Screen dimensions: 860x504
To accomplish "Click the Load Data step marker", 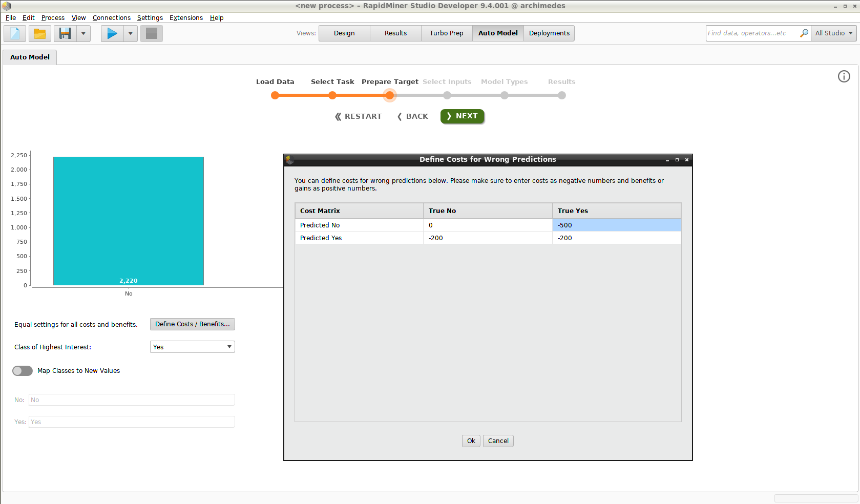I will pos(275,95).
